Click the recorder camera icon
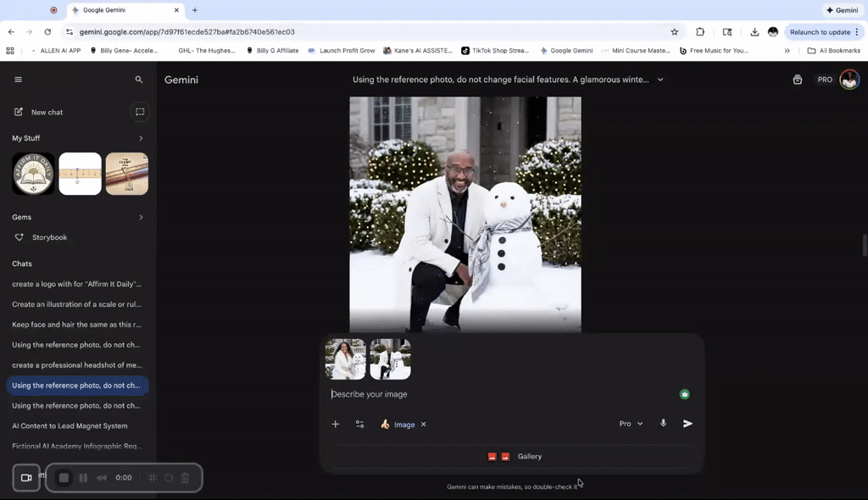868x500 pixels. click(26, 478)
